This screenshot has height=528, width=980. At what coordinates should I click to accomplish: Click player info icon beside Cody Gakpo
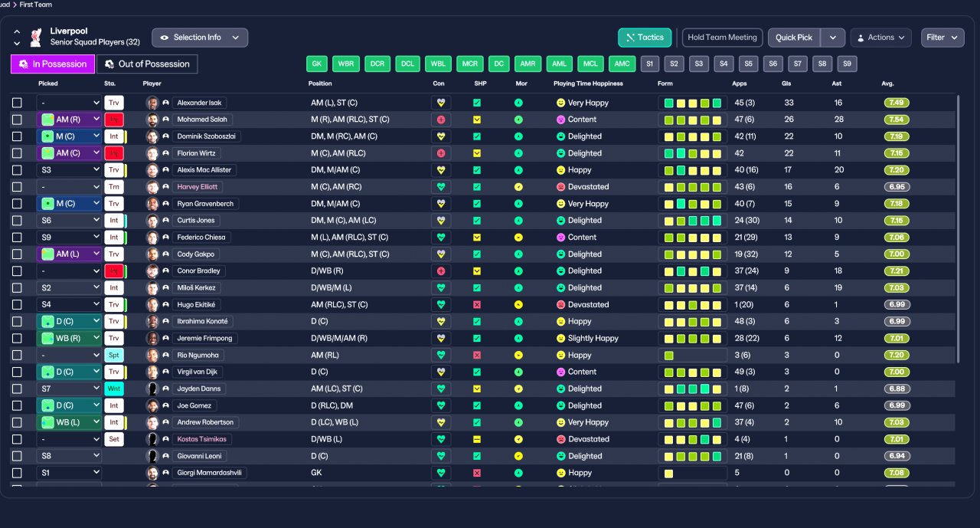pyautogui.click(x=165, y=254)
